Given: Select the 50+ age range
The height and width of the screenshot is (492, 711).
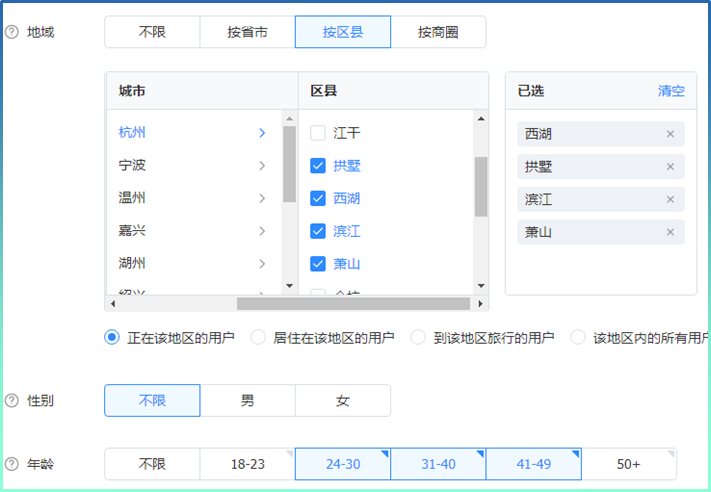Looking at the screenshot, I should [629, 464].
